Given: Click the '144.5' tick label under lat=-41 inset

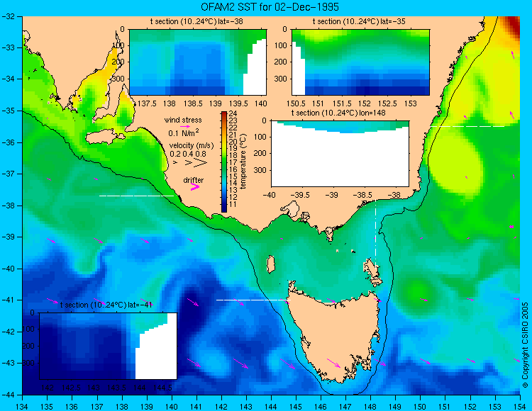Looking at the screenshot, I should point(162,388).
